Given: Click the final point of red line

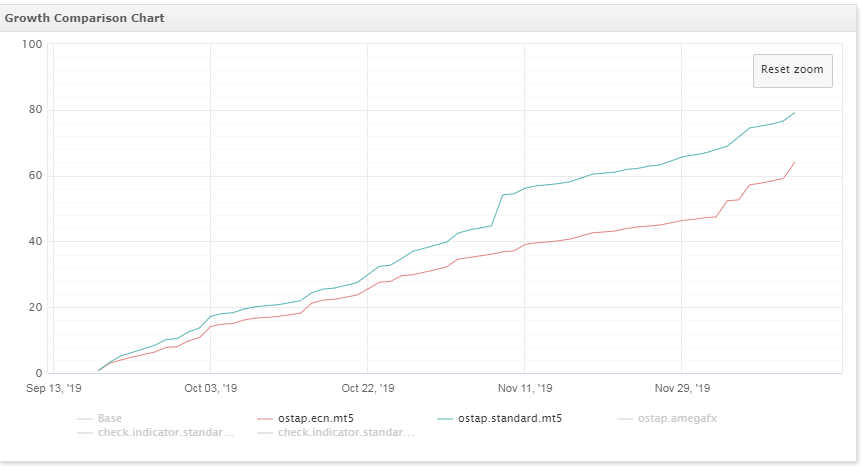Looking at the screenshot, I should pyautogui.click(x=795, y=162).
